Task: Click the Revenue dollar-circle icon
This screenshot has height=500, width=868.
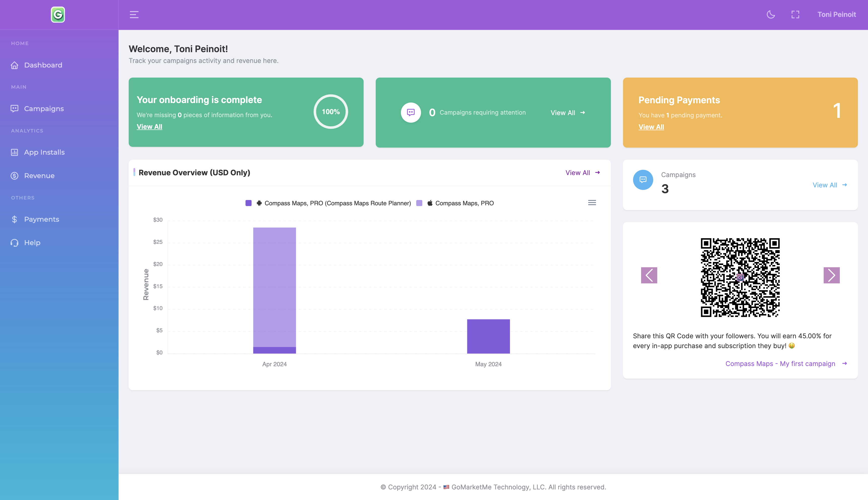Action: coord(14,176)
